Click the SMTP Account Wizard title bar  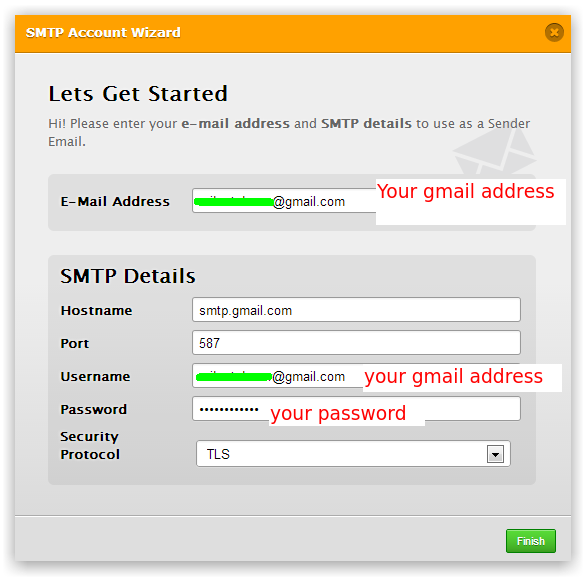(293, 34)
